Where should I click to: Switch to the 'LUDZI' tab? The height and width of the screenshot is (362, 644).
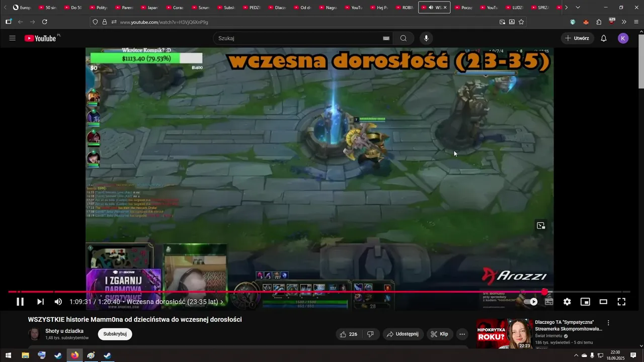click(x=515, y=8)
